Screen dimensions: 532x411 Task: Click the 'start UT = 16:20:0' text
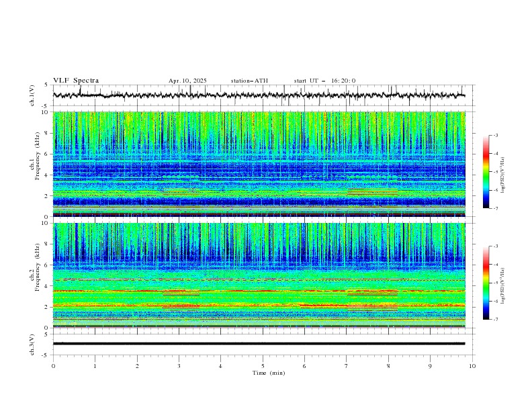(x=324, y=81)
